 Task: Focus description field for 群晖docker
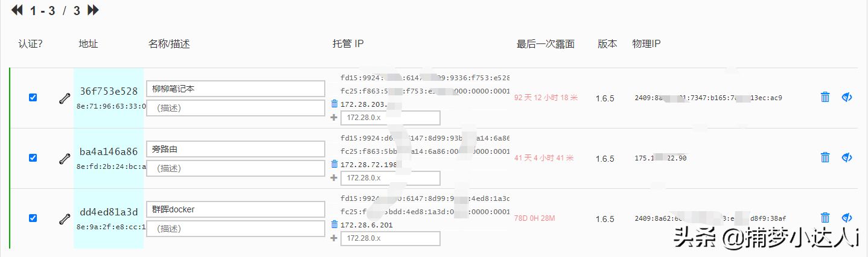235,229
